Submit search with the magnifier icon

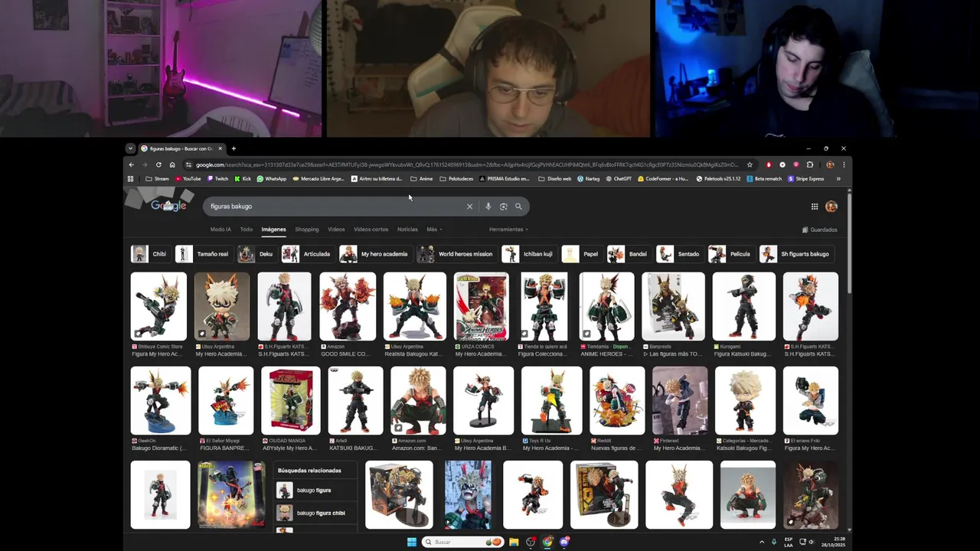tap(518, 207)
